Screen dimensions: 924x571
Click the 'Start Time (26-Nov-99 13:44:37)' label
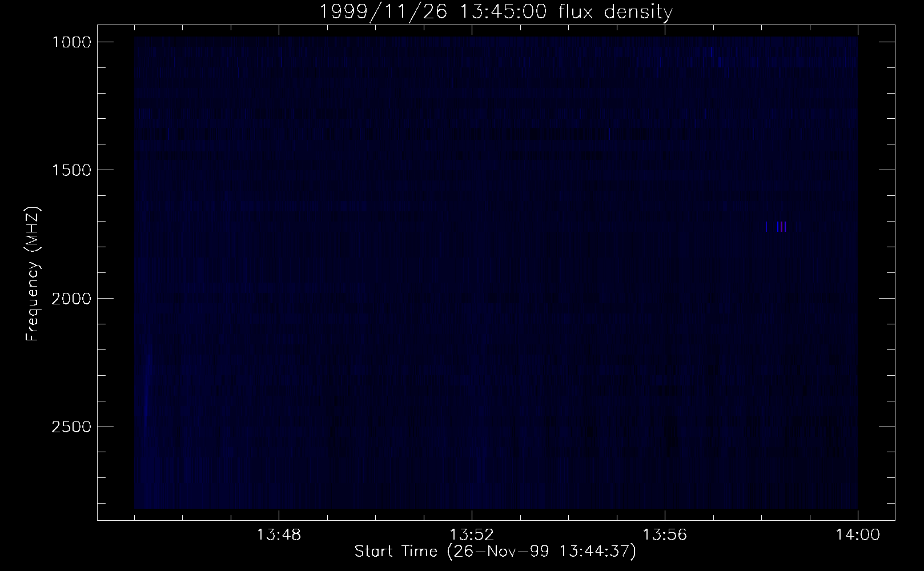[x=495, y=552]
